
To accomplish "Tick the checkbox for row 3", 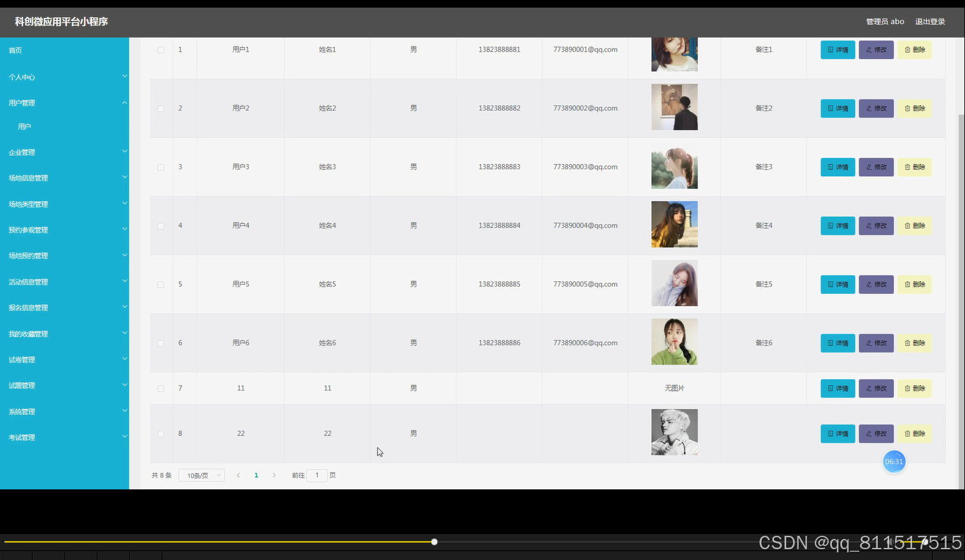I will tap(160, 167).
